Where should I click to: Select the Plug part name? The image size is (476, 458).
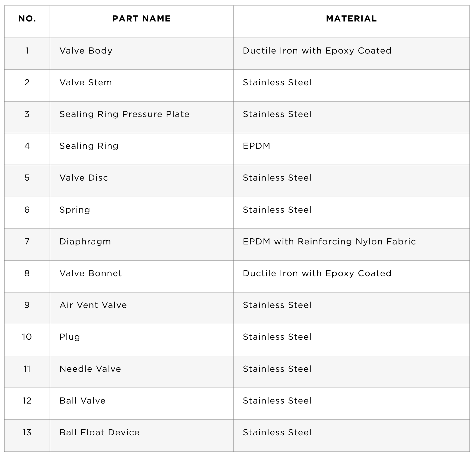tap(70, 337)
